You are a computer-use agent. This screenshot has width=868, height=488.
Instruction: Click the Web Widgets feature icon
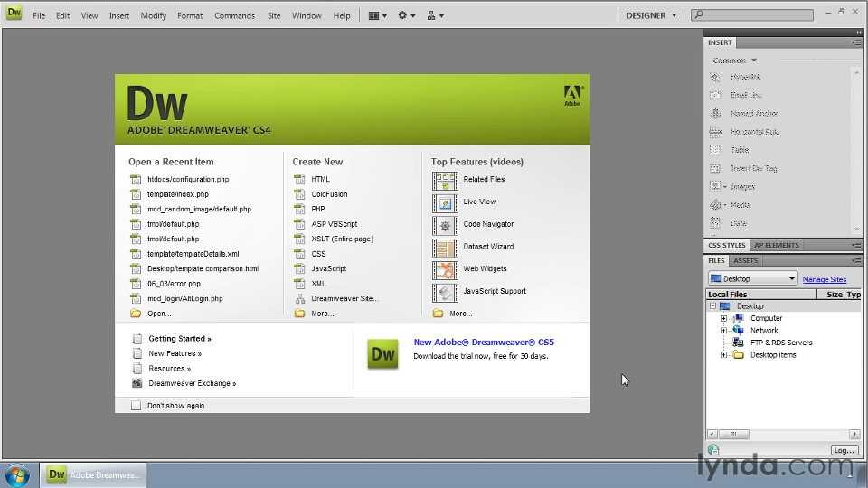tap(445, 269)
